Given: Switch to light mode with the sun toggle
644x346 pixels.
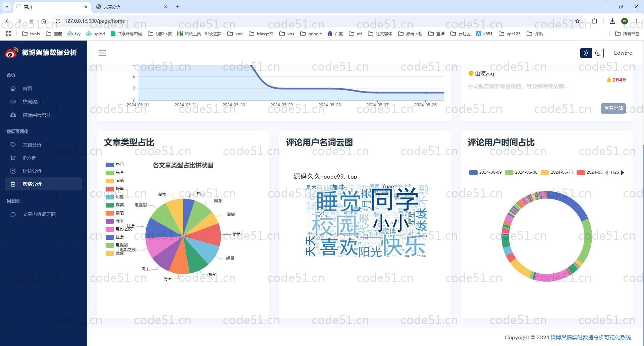Looking at the screenshot, I should 586,53.
